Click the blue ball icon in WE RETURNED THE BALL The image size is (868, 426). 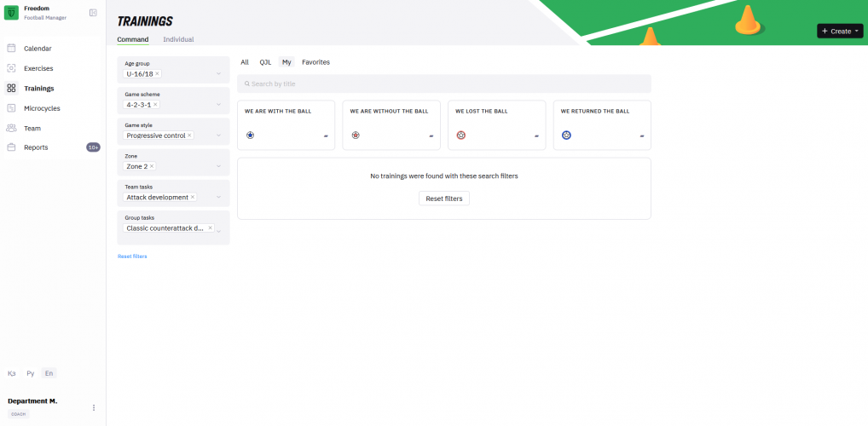566,135
